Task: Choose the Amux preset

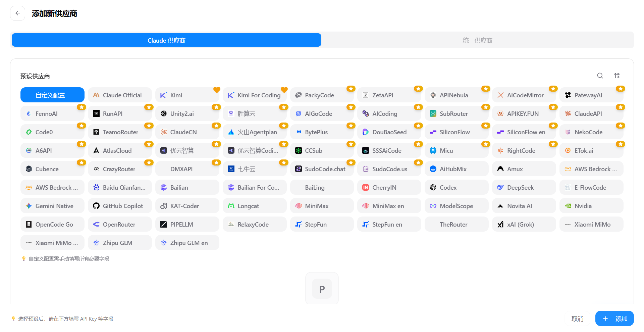Action: click(x=524, y=169)
